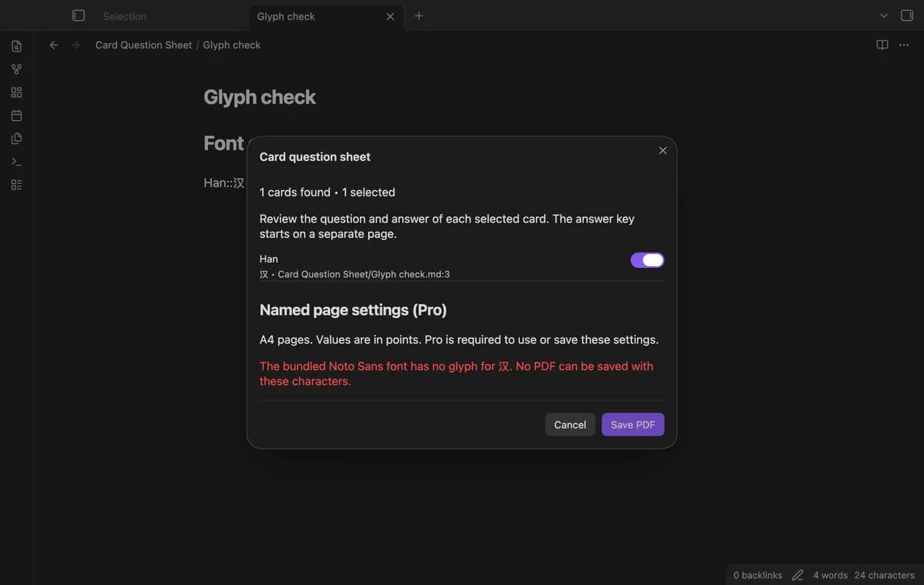Viewport: 924px width, 585px height.
Task: Switch to reading view book icon
Action: point(882,45)
